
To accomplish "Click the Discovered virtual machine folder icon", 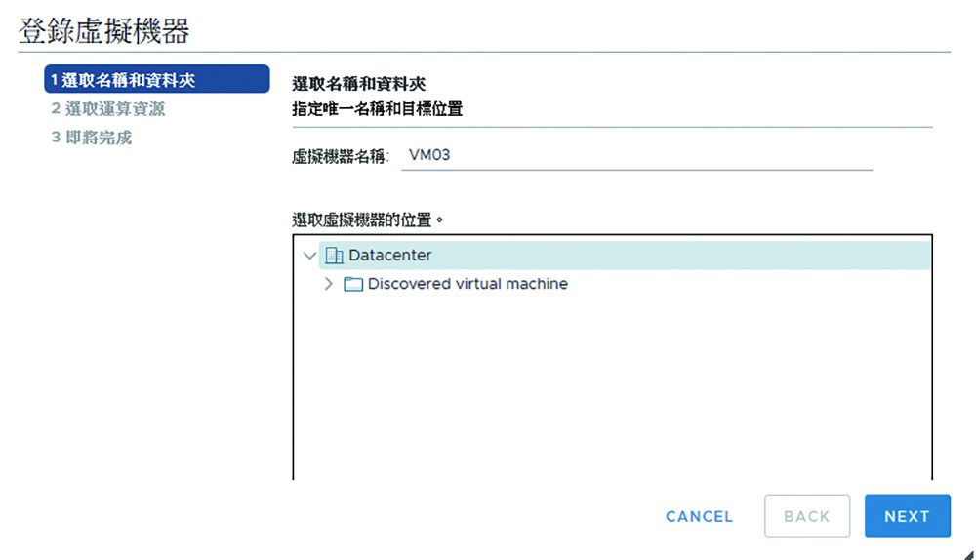I will tap(353, 284).
